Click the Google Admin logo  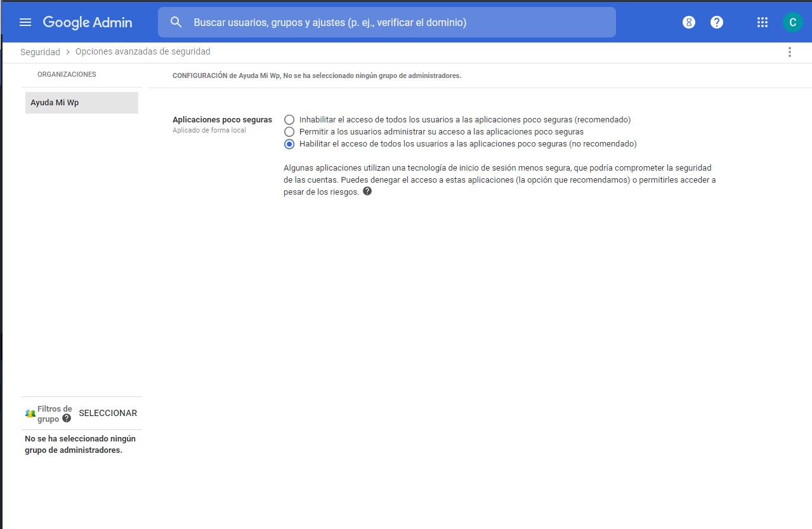87,22
